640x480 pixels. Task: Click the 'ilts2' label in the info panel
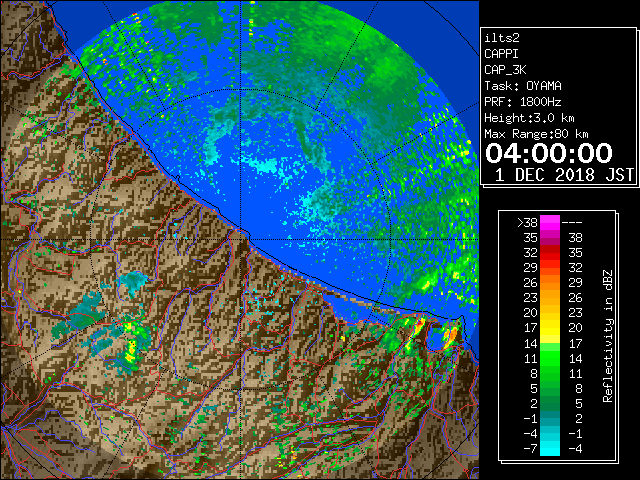[502, 38]
